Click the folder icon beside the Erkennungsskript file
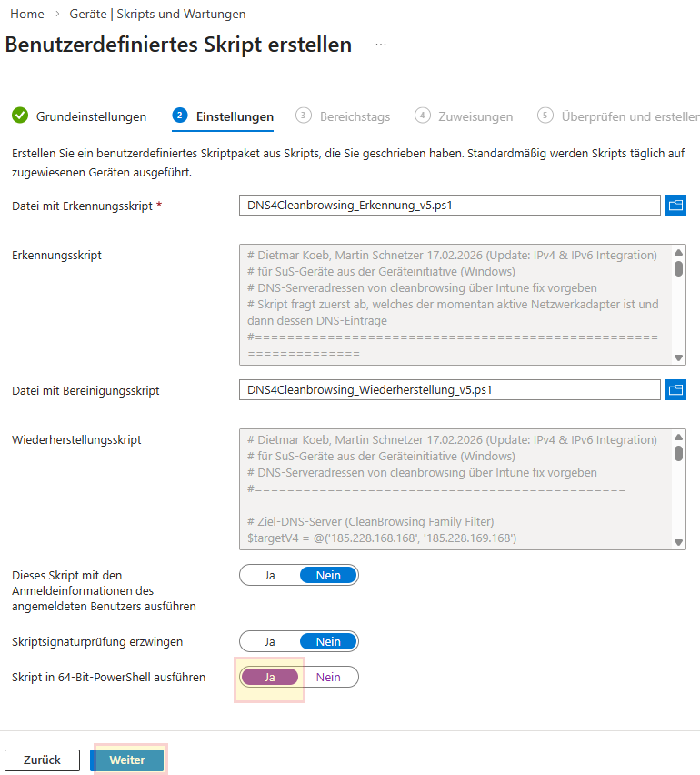Image resolution: width=700 pixels, height=775 pixels. click(675, 206)
